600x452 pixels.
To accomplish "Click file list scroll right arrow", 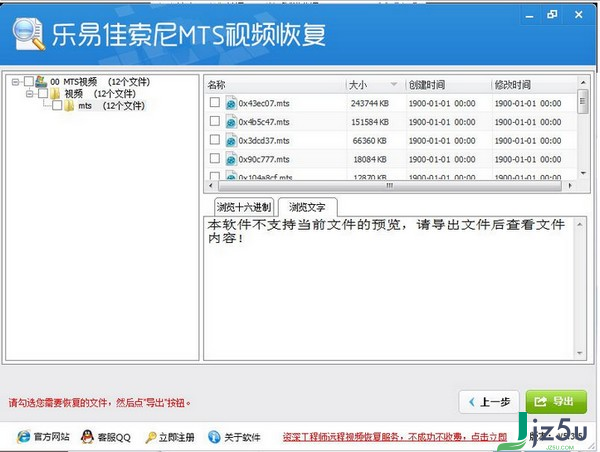I will click(x=570, y=186).
